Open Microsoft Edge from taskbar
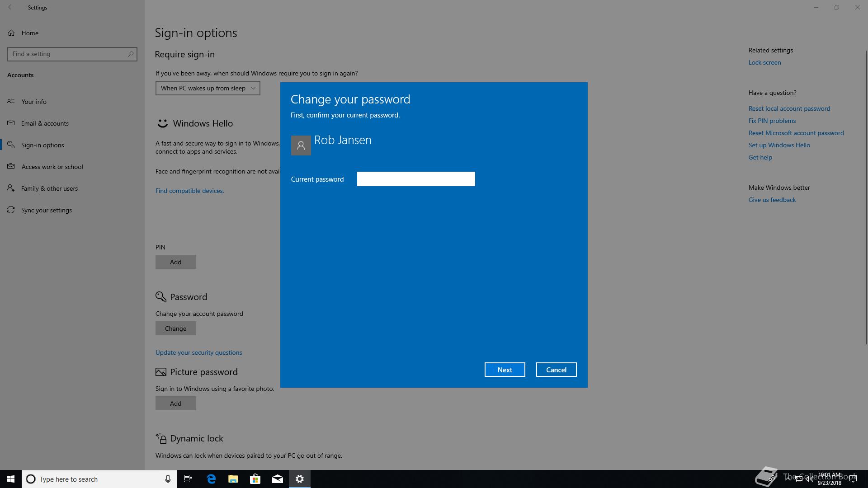The image size is (868, 488). coord(211,479)
